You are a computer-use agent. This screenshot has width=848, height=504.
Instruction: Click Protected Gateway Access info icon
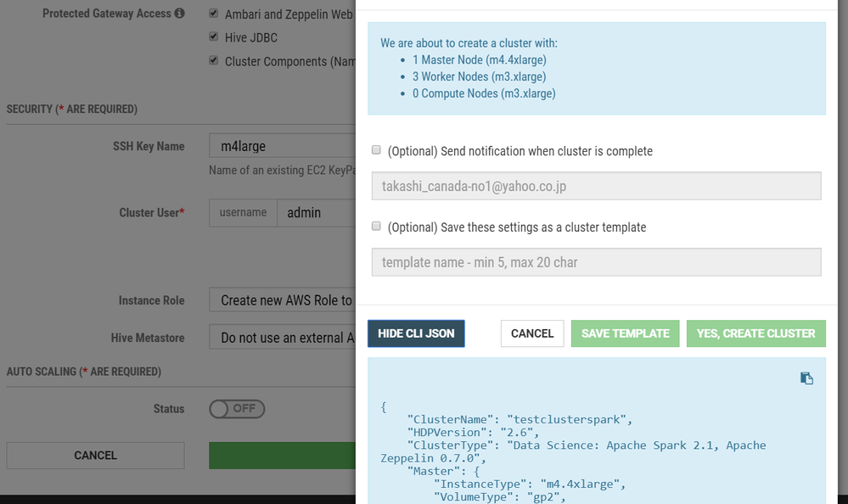[x=179, y=14]
